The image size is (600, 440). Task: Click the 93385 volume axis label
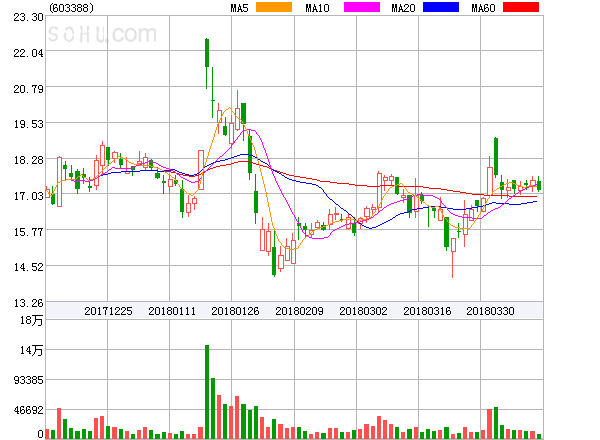[28, 380]
